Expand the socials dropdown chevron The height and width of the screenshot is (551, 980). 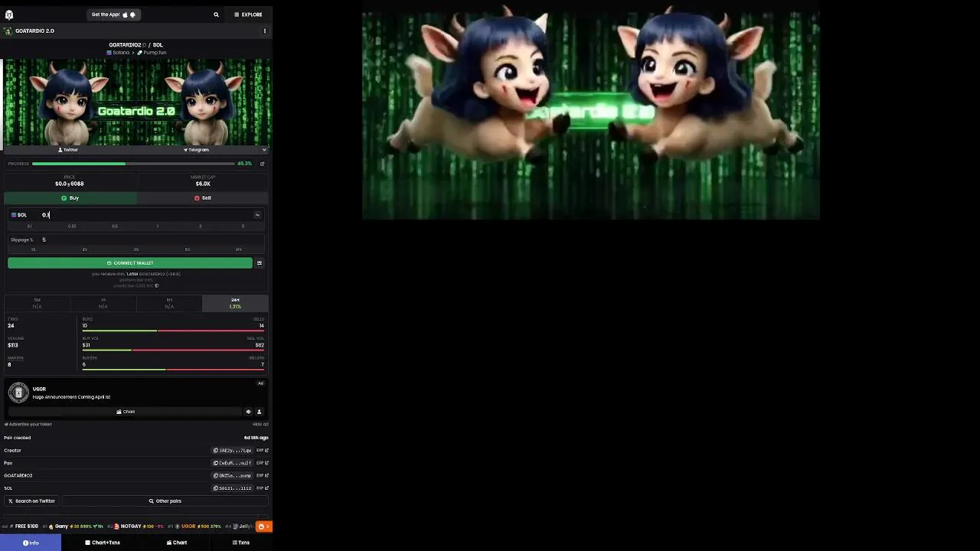(264, 150)
